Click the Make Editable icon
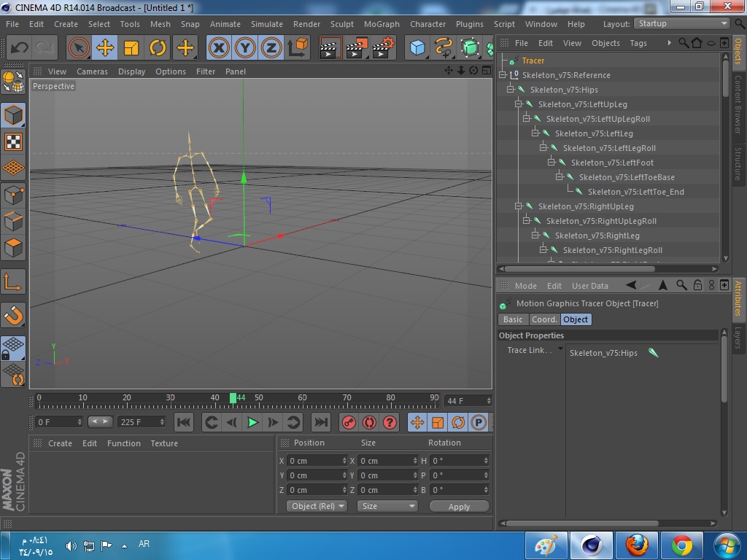Screen dimensions: 747x560 pyautogui.click(x=13, y=82)
